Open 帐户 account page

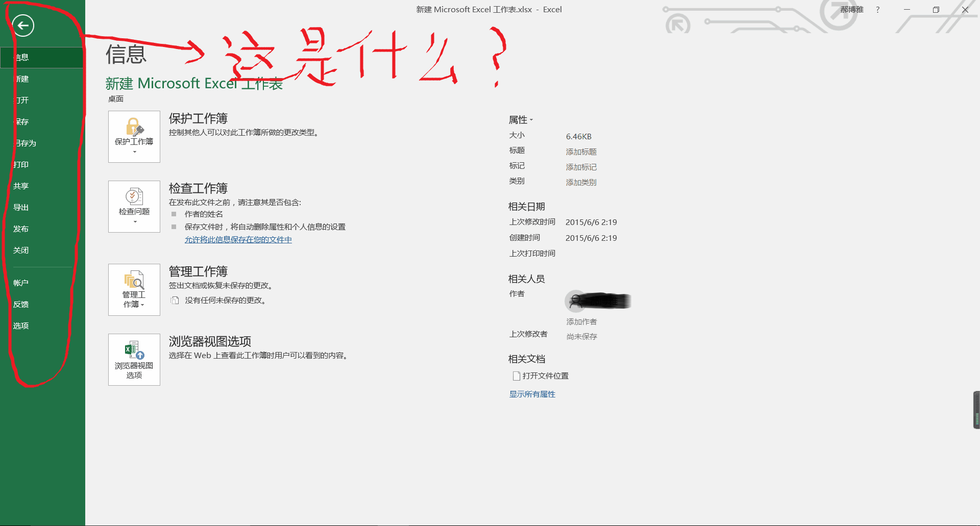click(x=41, y=283)
